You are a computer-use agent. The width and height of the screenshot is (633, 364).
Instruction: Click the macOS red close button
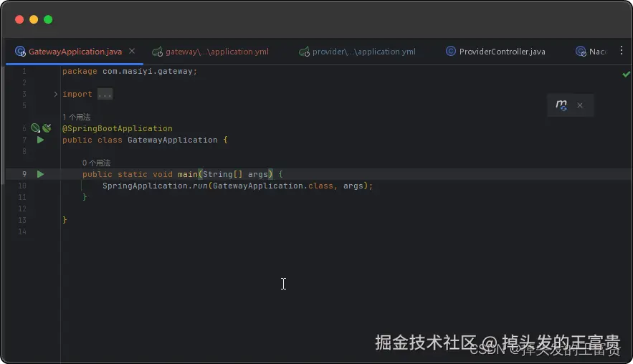coord(19,19)
